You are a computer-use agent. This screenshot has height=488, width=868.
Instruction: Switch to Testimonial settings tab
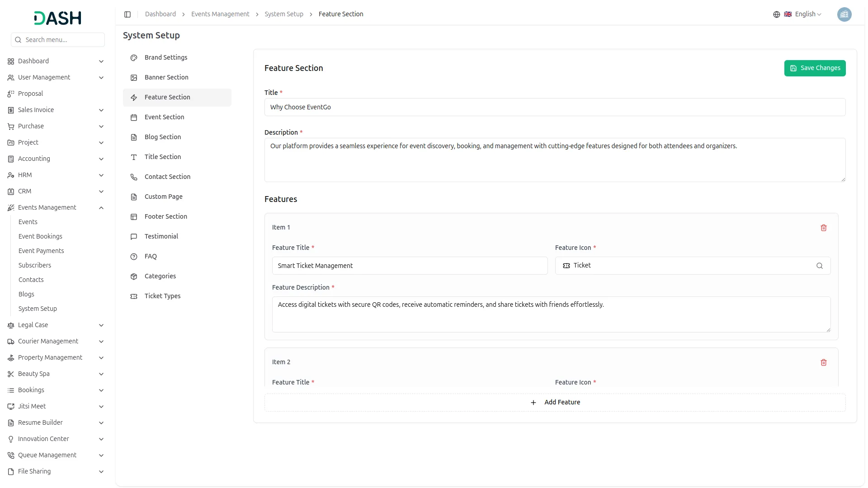[x=161, y=237]
